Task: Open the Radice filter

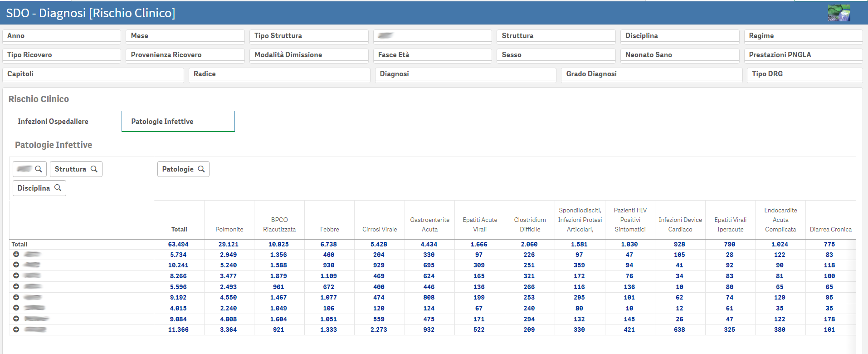Action: pyautogui.click(x=279, y=74)
